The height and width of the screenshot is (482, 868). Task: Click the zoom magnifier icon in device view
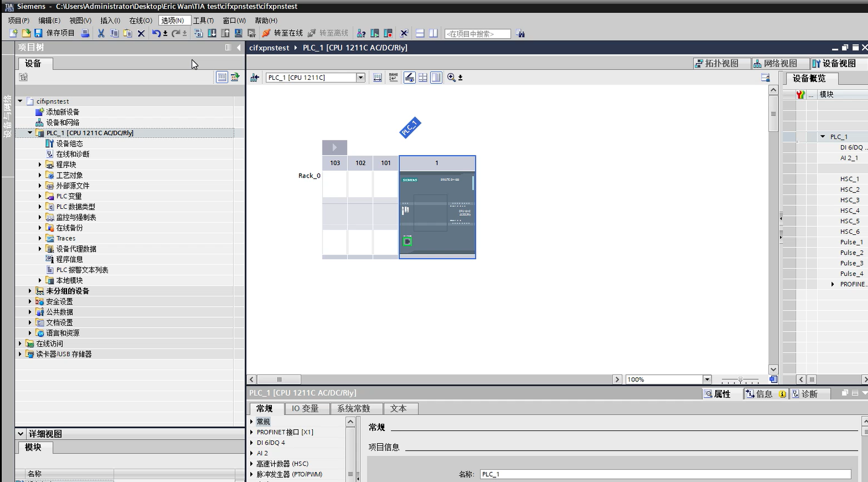[x=452, y=78]
